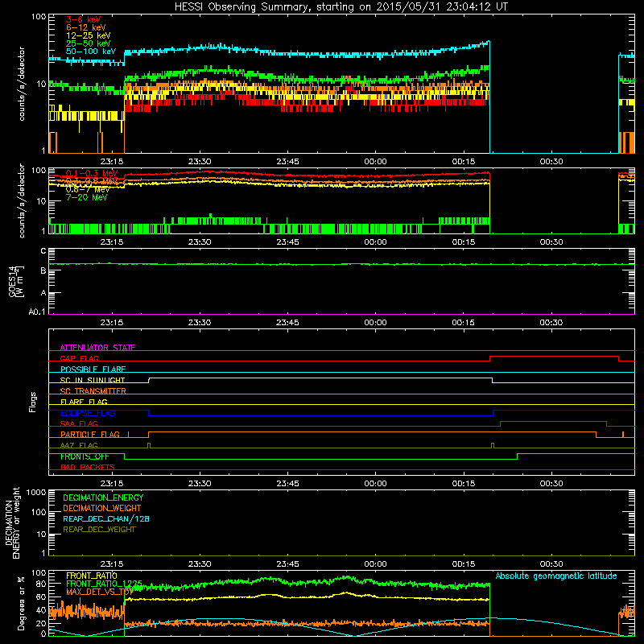
Task: Click the green 25-50 keV legend label
Action: pyautogui.click(x=89, y=43)
